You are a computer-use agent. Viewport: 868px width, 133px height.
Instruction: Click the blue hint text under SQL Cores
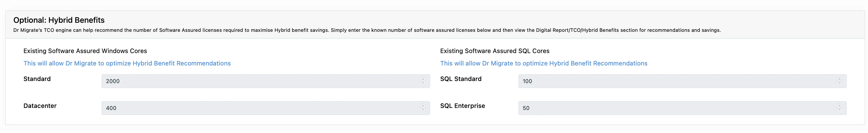[x=544, y=63]
